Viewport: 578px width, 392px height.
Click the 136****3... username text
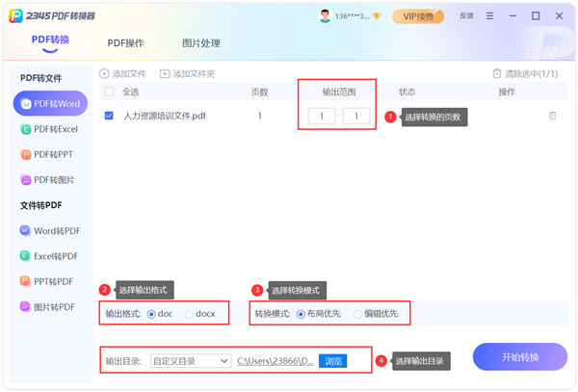352,16
